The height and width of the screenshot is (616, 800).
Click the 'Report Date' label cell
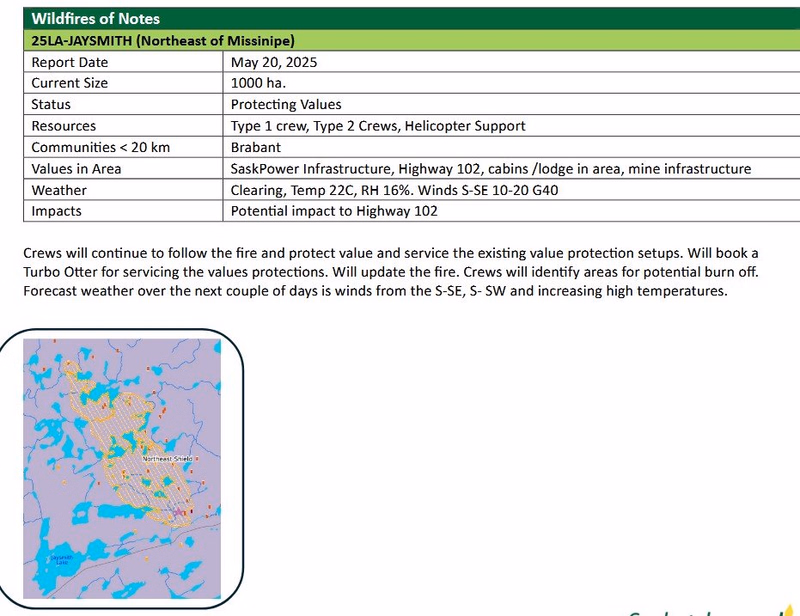123,62
